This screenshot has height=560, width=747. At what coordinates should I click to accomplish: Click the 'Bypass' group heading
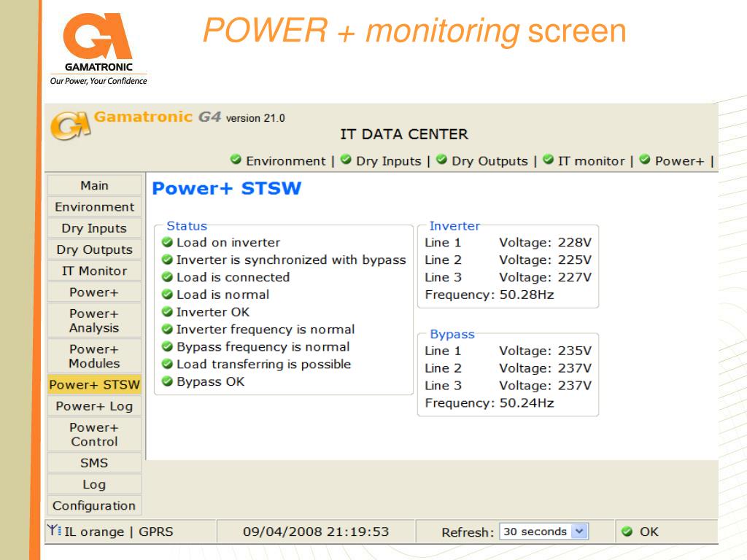(x=452, y=334)
